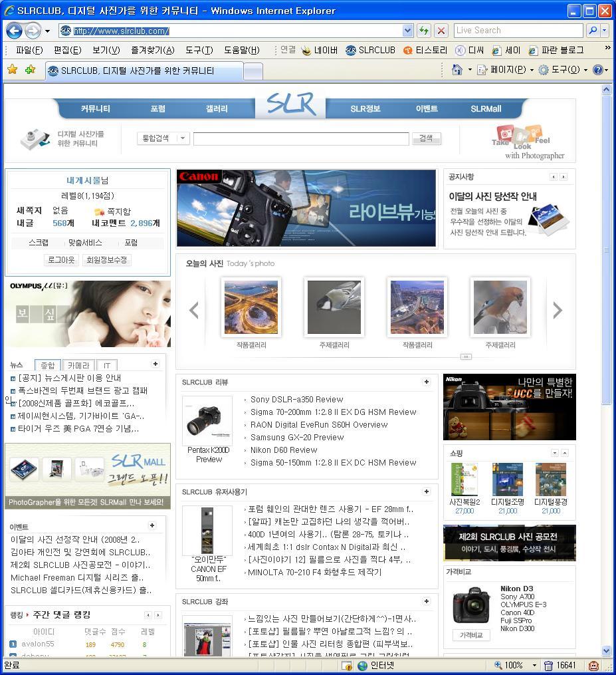Click the Help question mark icon

pos(598,70)
